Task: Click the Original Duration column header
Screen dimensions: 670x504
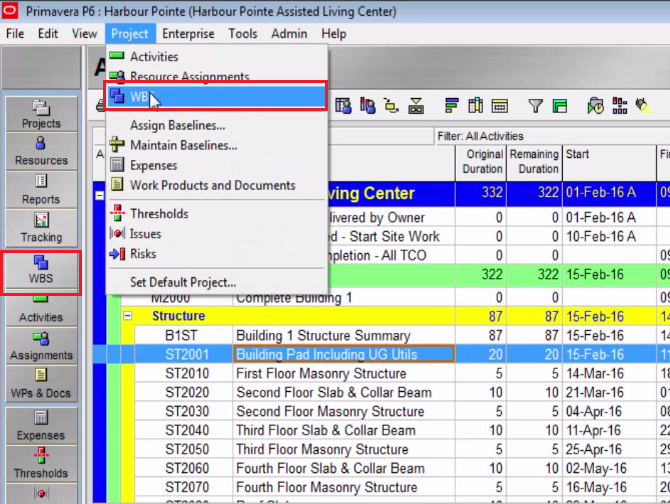Action: click(x=481, y=162)
